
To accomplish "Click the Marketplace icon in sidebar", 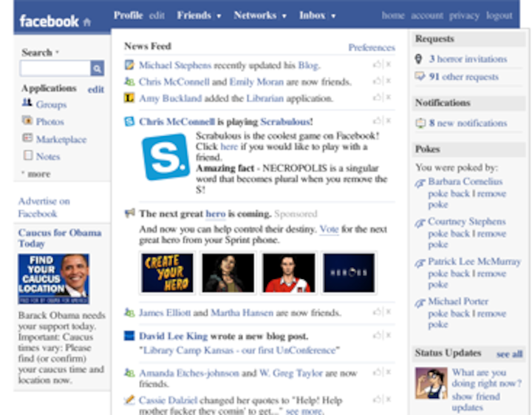I will (x=27, y=138).
